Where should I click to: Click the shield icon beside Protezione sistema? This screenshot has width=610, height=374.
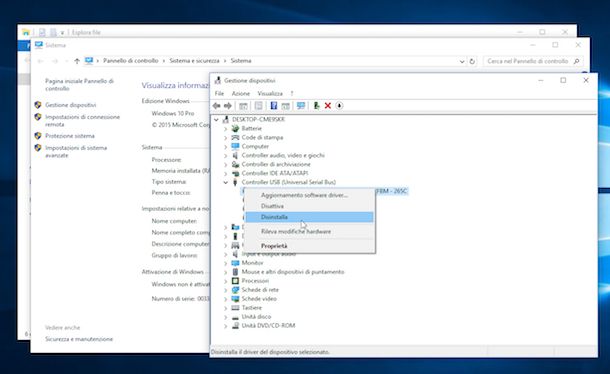pos(38,136)
